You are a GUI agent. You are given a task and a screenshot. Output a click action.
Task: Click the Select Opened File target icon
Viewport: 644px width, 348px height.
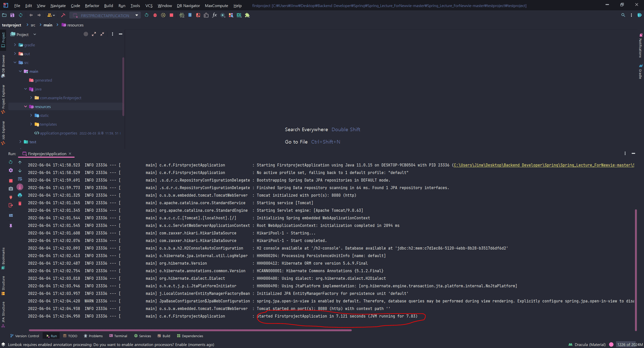86,34
